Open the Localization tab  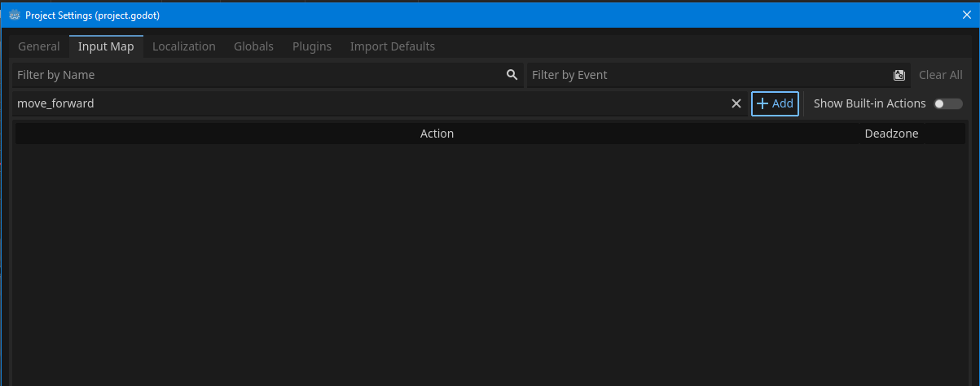pyautogui.click(x=184, y=46)
